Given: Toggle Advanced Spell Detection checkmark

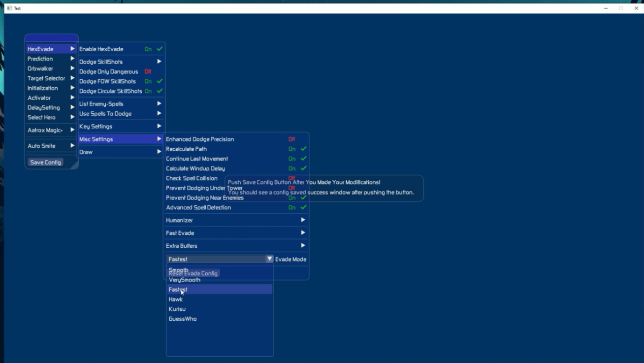Looking at the screenshot, I should click(x=303, y=207).
